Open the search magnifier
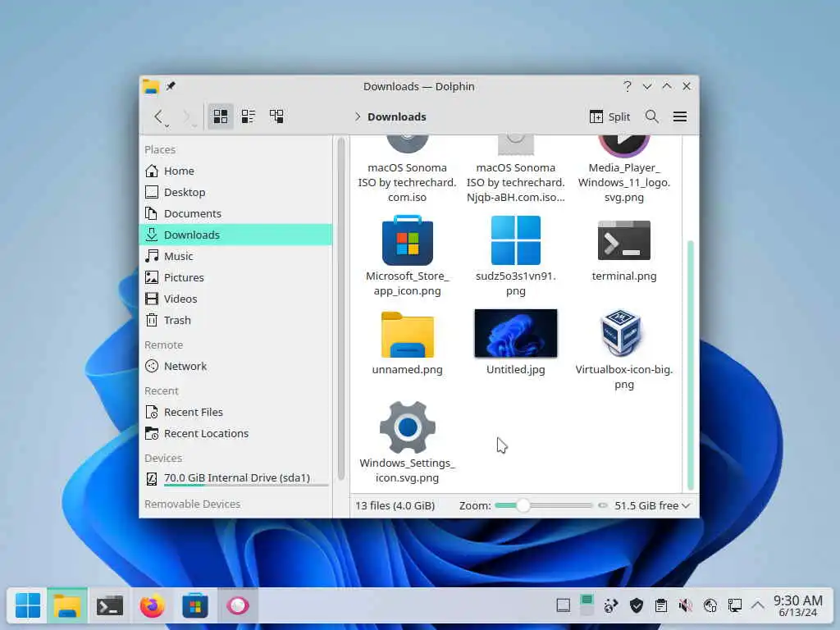 click(652, 116)
